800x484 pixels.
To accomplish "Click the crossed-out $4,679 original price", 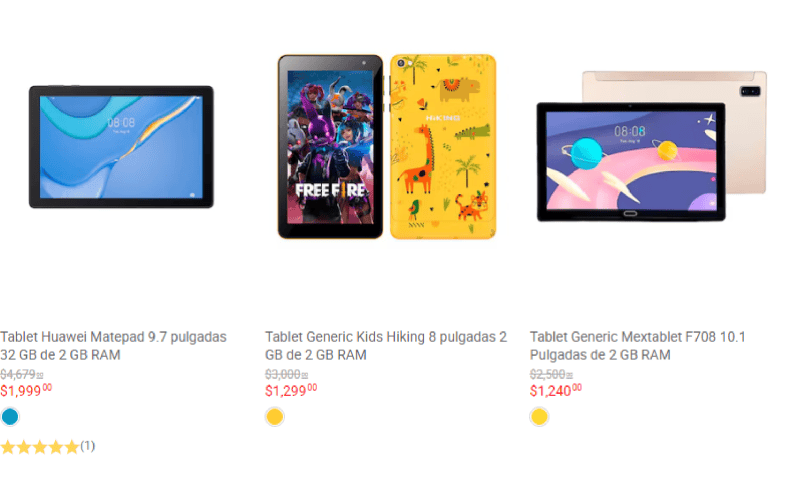I will (21, 374).
